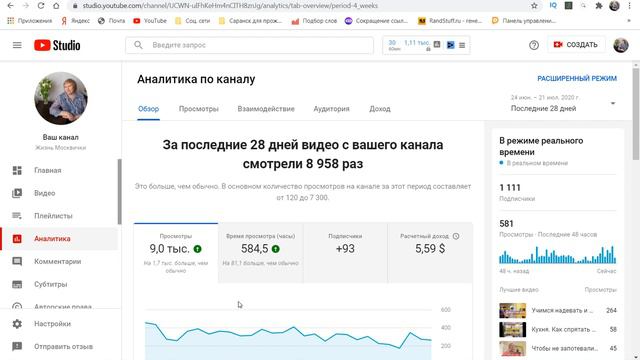Switch to the Доход tab
Viewport: 640px width, 360px height.
click(x=380, y=109)
